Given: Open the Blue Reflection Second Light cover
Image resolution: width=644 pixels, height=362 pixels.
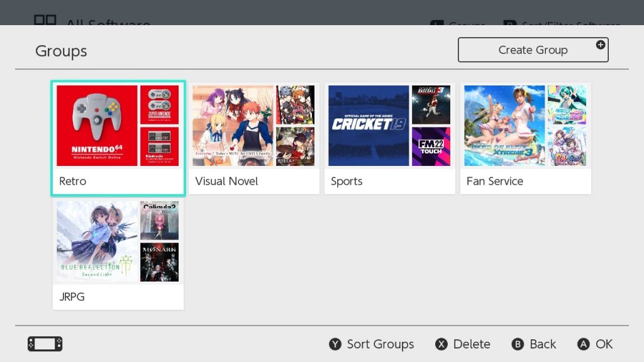Looking at the screenshot, I should [97, 241].
